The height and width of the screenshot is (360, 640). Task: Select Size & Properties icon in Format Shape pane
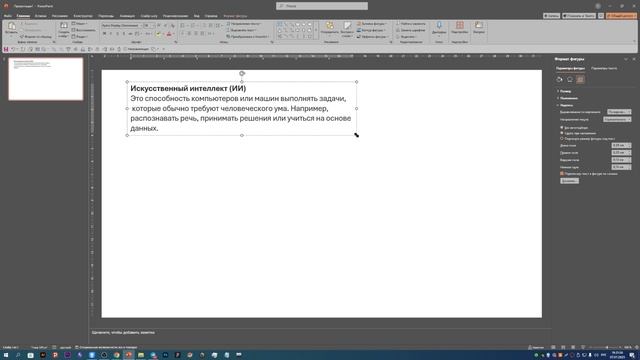tap(580, 80)
